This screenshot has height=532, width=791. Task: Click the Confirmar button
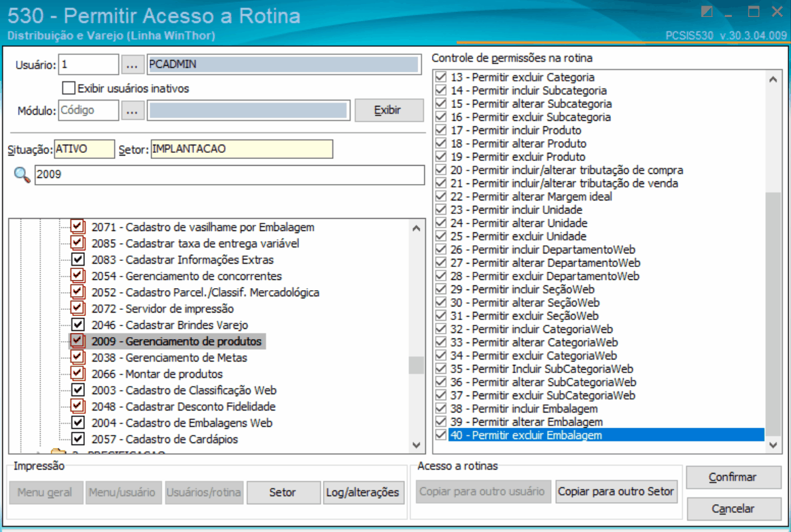(733, 477)
